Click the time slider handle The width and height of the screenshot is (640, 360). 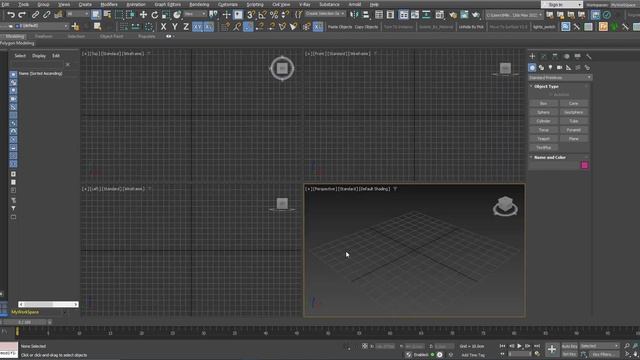click(24, 322)
